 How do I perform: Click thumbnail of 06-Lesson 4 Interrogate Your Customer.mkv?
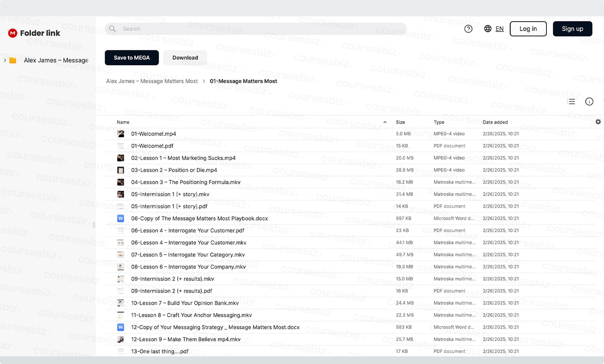click(x=120, y=242)
